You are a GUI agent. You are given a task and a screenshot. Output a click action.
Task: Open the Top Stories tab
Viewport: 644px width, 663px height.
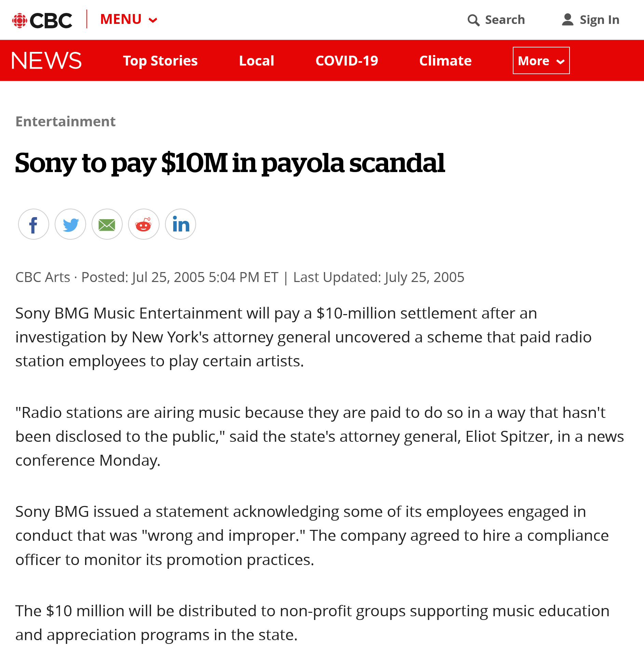click(x=160, y=61)
